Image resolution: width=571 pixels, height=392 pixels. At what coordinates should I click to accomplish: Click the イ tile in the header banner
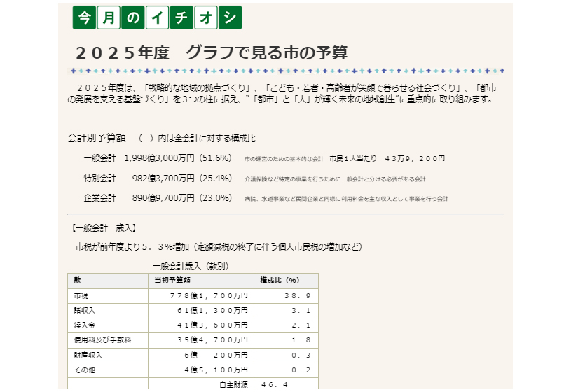click(158, 17)
